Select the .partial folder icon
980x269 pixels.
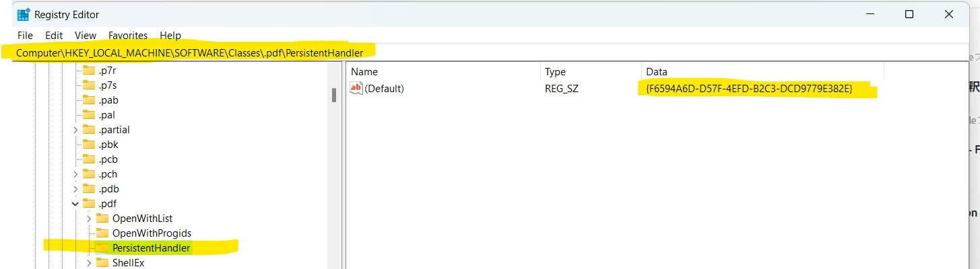click(x=89, y=130)
